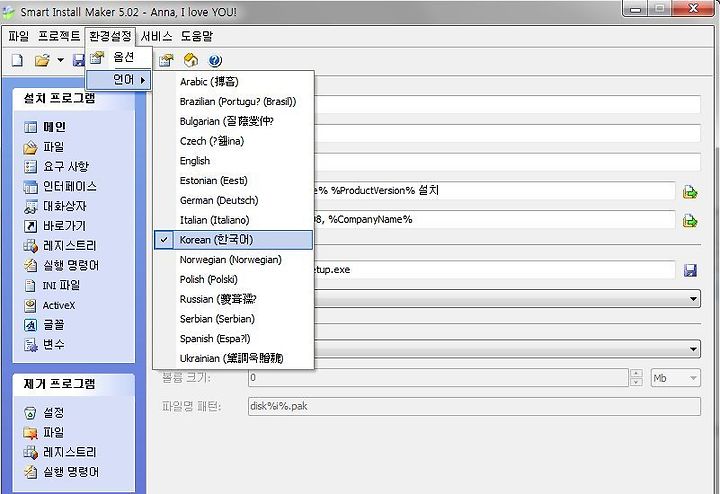Screen dimensions: 720x494
Task: Select Arabic language
Action: pyautogui.click(x=234, y=82)
